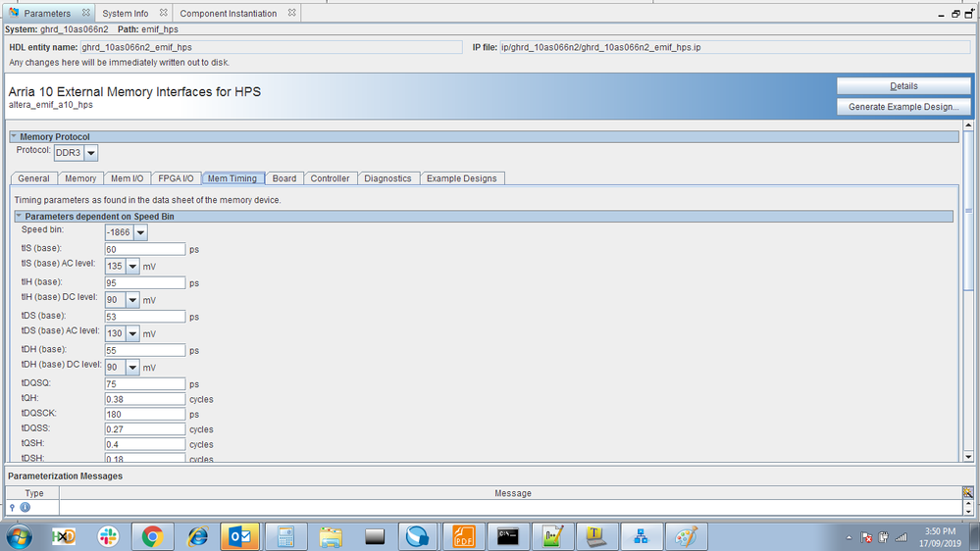Image resolution: width=980 pixels, height=551 pixels.
Task: Switch to the network diagram application icon
Action: (642, 536)
